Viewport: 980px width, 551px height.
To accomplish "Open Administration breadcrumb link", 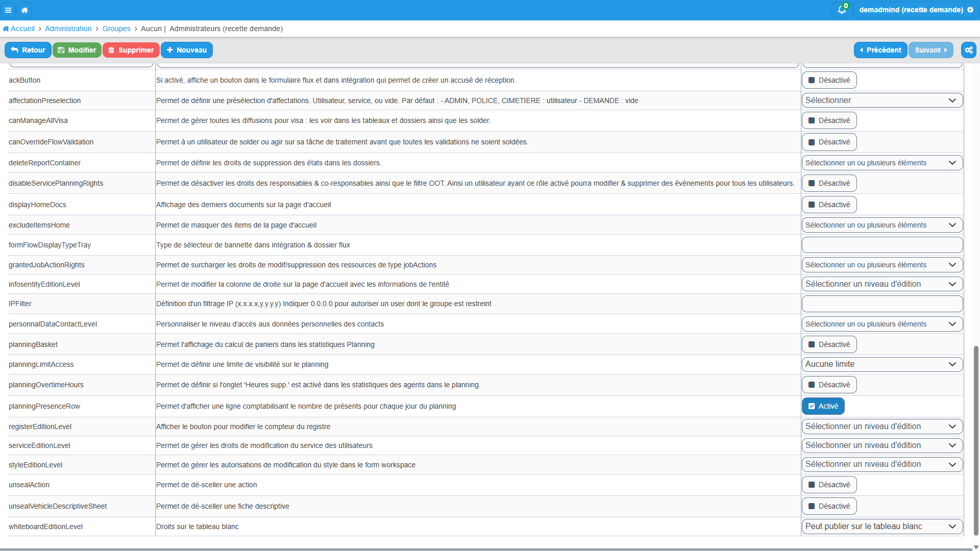I will [x=68, y=29].
